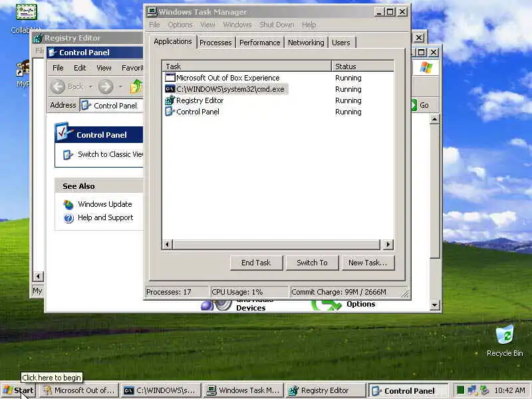Click the system tray clock 10:42 AM
532x399 pixels.
tap(509, 390)
